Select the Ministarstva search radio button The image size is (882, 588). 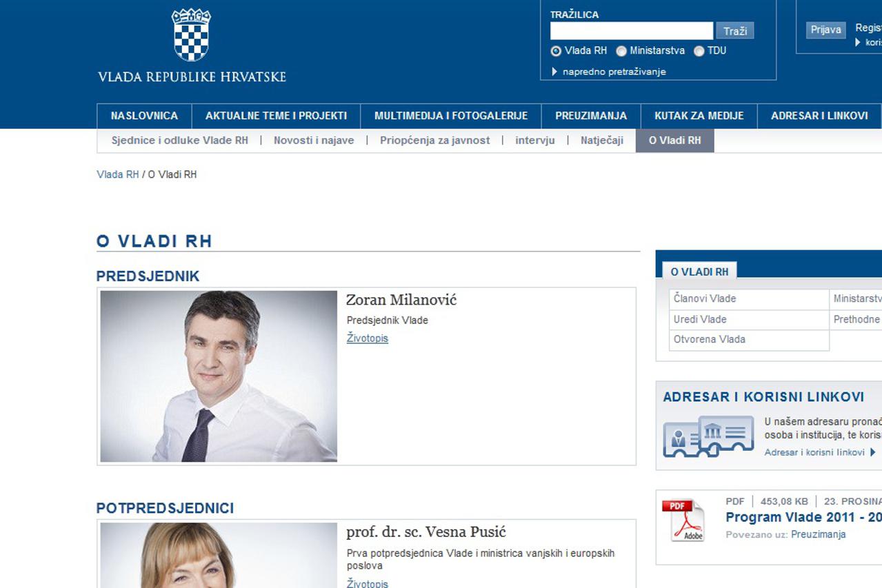(621, 51)
